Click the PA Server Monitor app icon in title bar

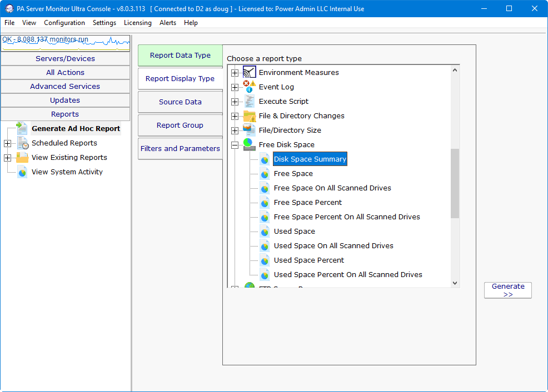(x=9, y=9)
